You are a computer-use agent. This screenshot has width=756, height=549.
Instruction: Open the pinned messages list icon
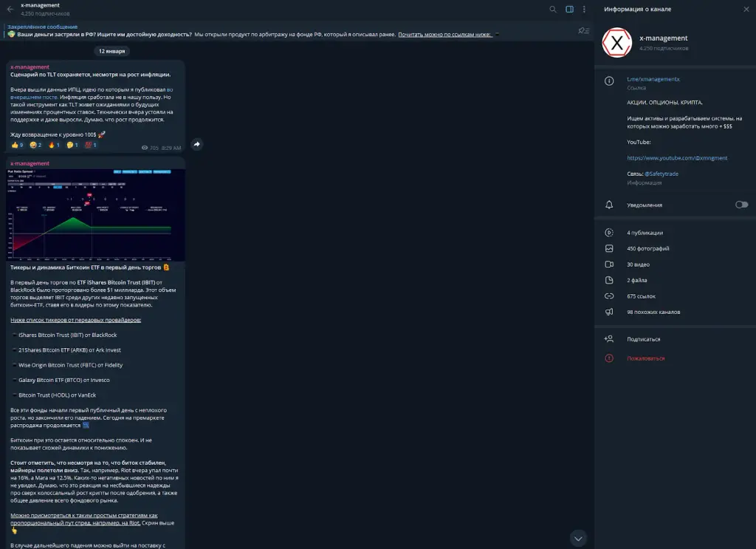pos(583,31)
